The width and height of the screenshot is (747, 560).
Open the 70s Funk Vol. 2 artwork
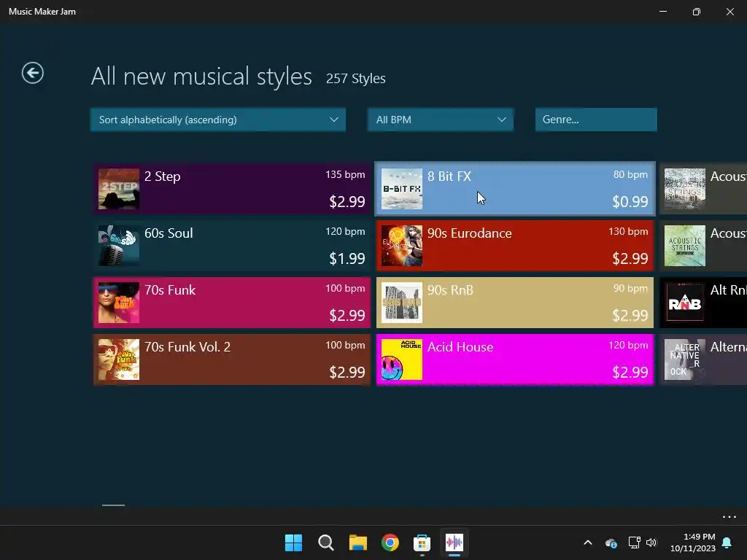click(119, 359)
